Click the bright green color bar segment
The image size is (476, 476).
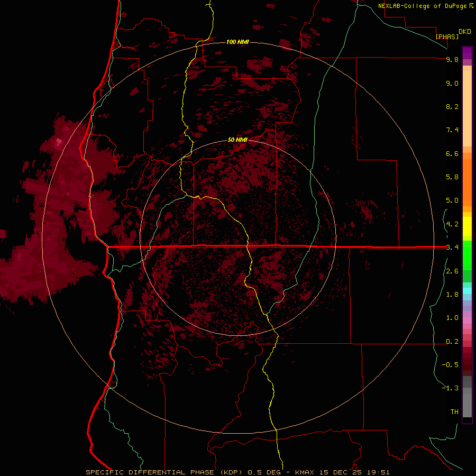coord(467,254)
